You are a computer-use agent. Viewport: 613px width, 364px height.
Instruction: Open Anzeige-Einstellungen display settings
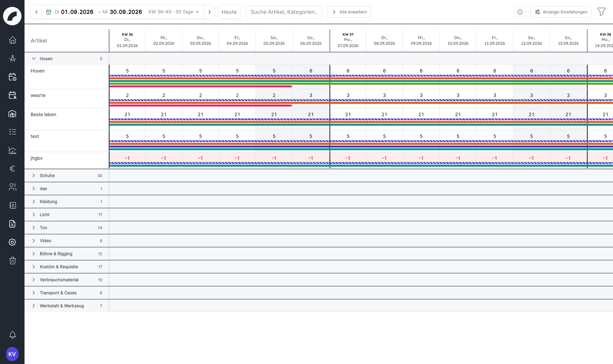[x=561, y=12]
